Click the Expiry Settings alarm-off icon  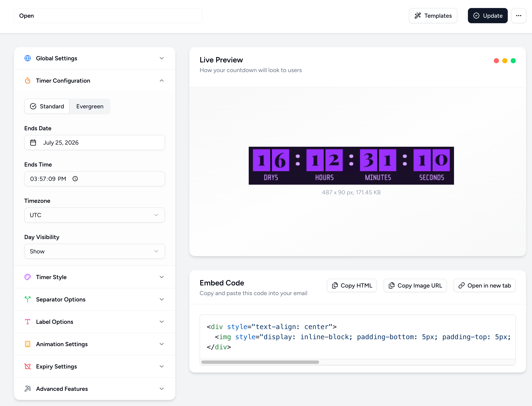tap(28, 366)
